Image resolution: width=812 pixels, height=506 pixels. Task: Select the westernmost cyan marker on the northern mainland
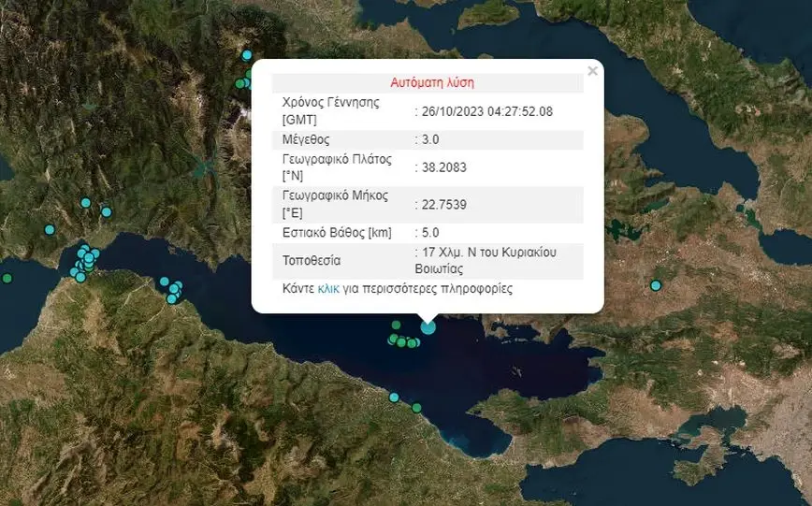point(50,229)
